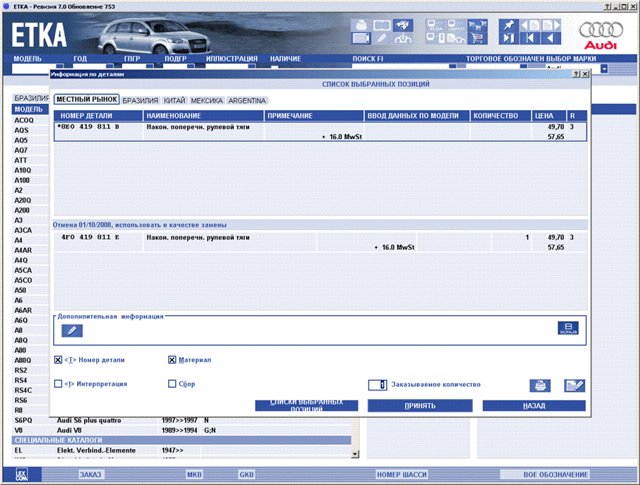Viewport: 640px width, 485px height.
Task: Adjust the Заказываемое количество quantity spinner
Action: pyautogui.click(x=378, y=385)
